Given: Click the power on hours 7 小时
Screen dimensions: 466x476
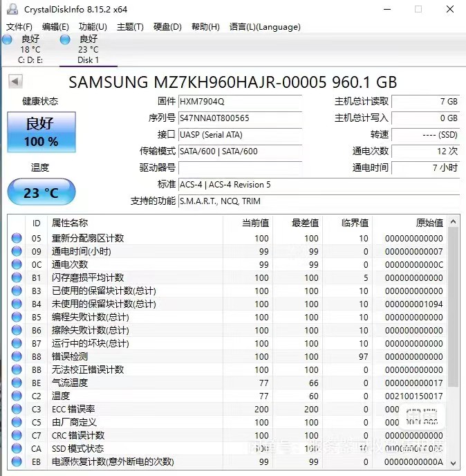Looking at the screenshot, I should pyautogui.click(x=426, y=167).
